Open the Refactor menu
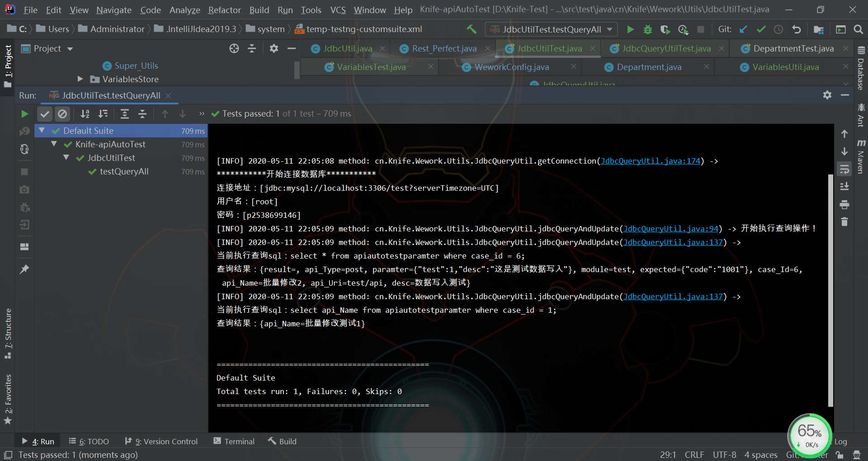The image size is (868, 461). pyautogui.click(x=224, y=10)
